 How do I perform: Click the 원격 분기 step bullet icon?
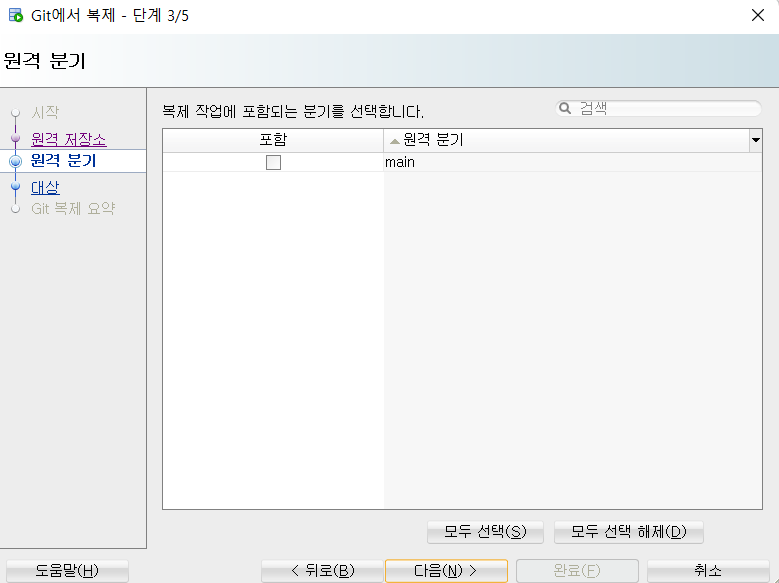click(16, 161)
